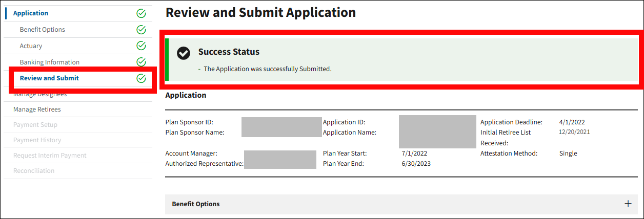Open the Application menu item

(x=31, y=13)
